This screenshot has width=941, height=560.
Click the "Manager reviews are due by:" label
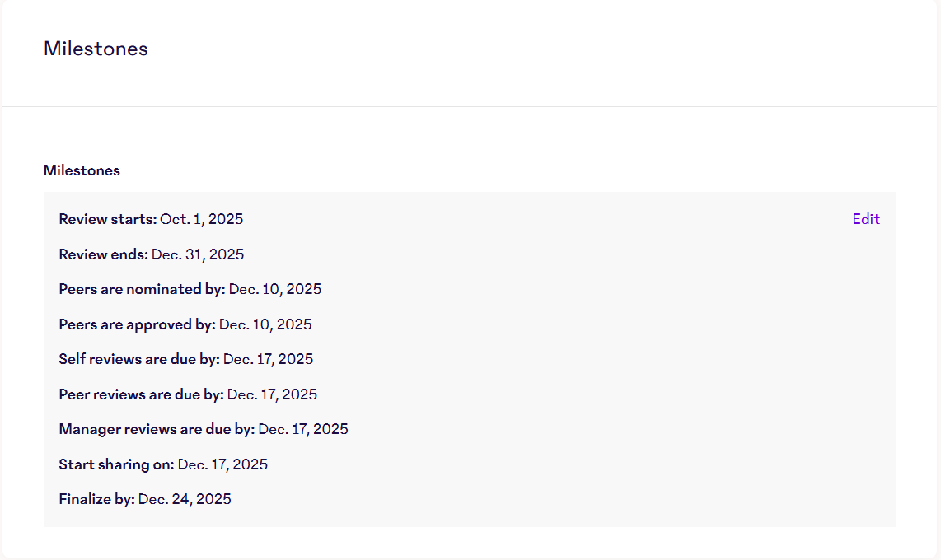tap(157, 429)
